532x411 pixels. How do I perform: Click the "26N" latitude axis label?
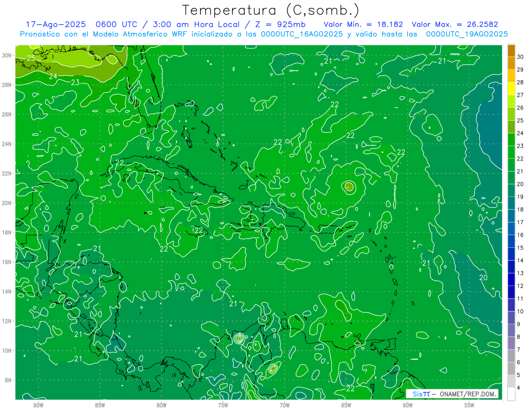click(7, 114)
